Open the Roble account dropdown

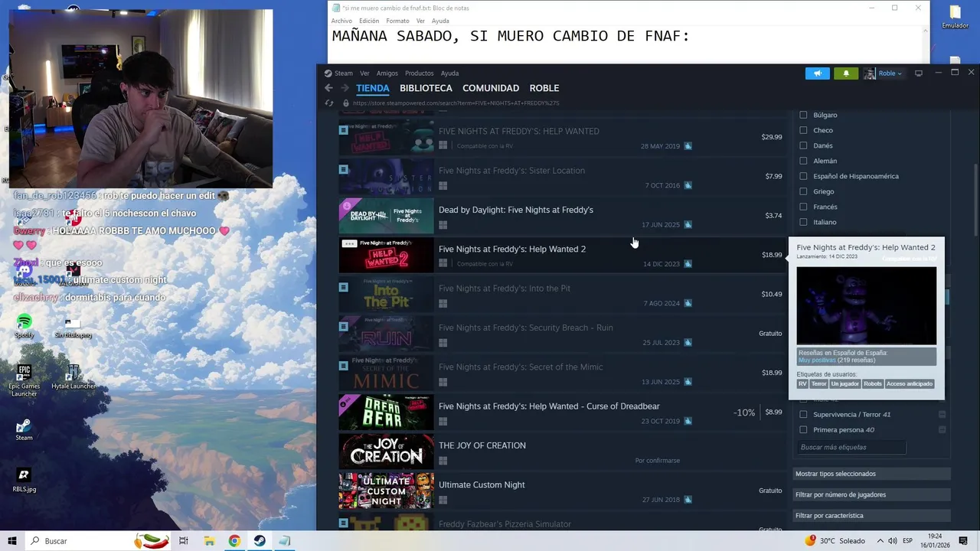point(890,73)
